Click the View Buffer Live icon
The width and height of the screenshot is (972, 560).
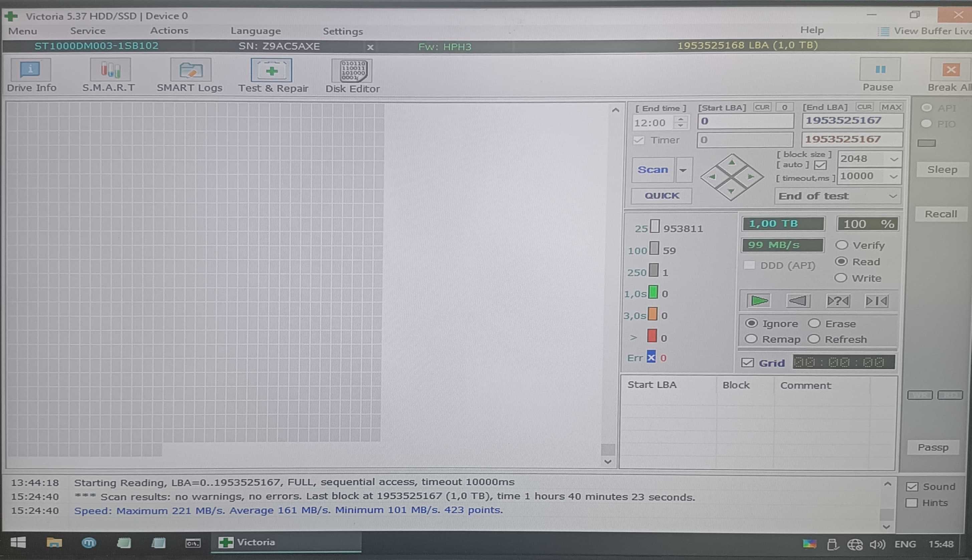coord(884,31)
